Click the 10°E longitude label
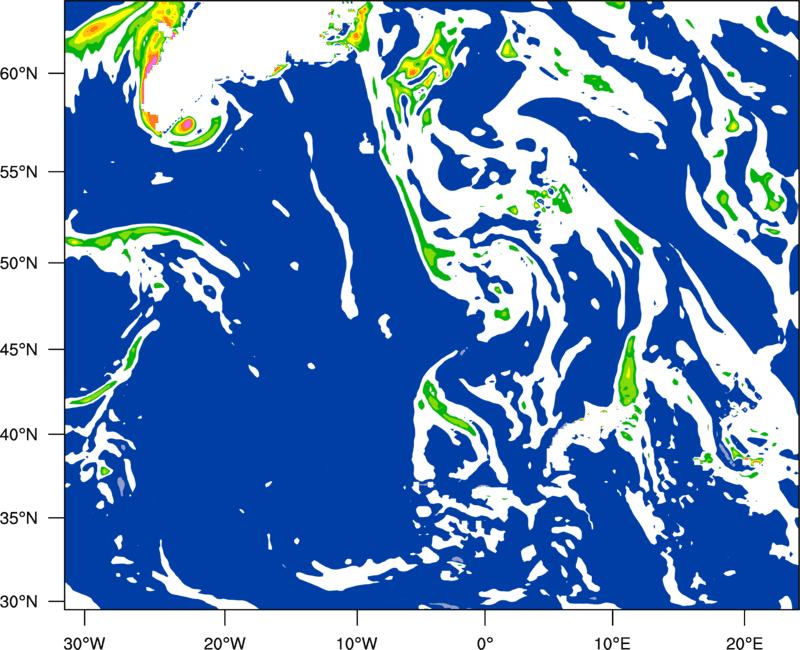 click(612, 643)
